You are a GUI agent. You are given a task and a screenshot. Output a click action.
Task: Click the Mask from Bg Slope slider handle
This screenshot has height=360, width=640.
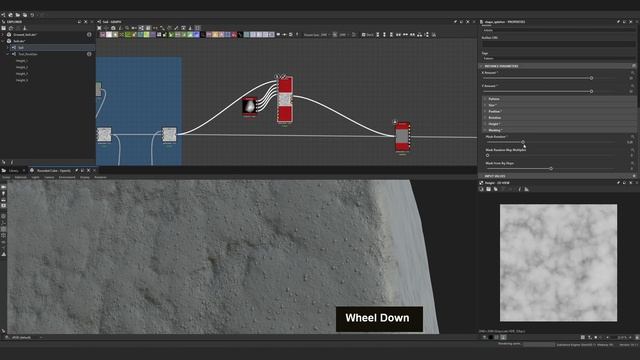tap(551, 169)
